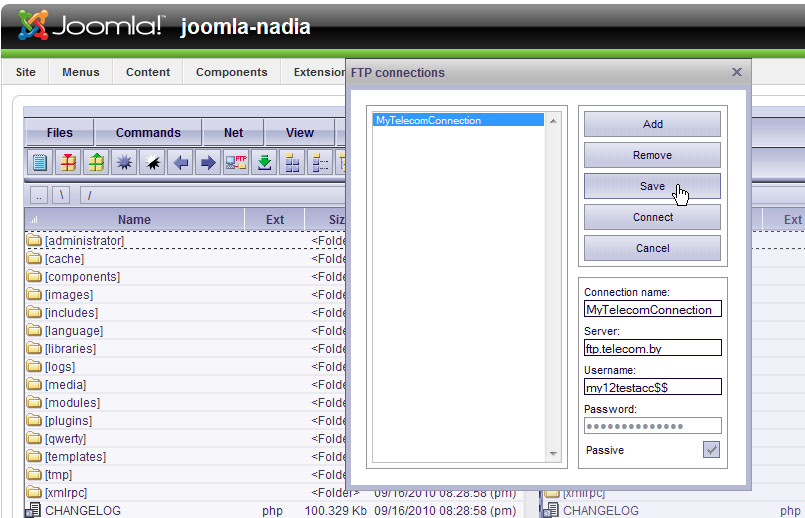Click the [logs] folder icon
The height and width of the screenshot is (518, 805).
pos(34,366)
